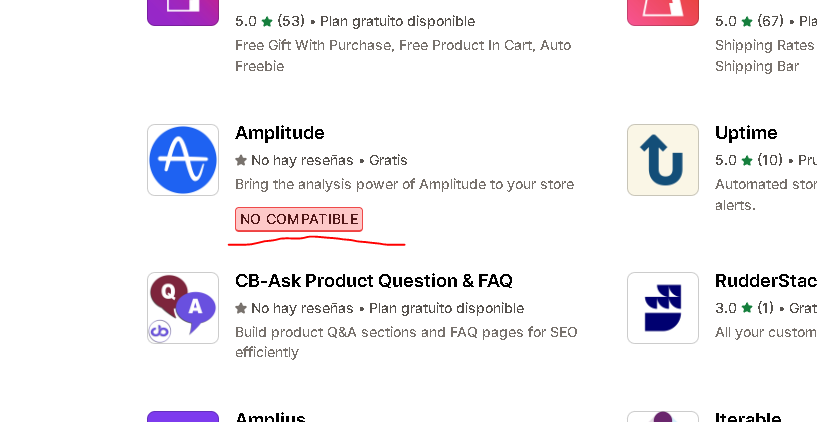
Task: Click the 5.0 (53) rating text
Action: [x=270, y=21]
